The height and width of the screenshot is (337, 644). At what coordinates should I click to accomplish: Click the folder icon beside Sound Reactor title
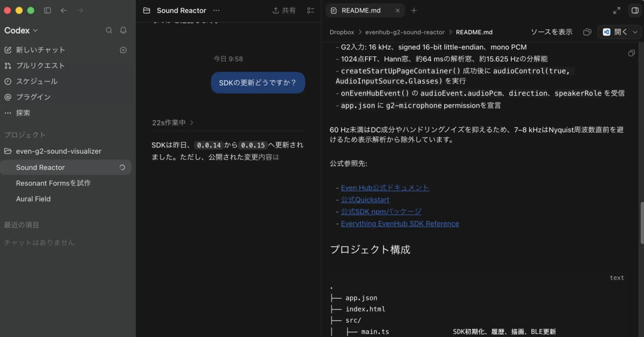(146, 10)
